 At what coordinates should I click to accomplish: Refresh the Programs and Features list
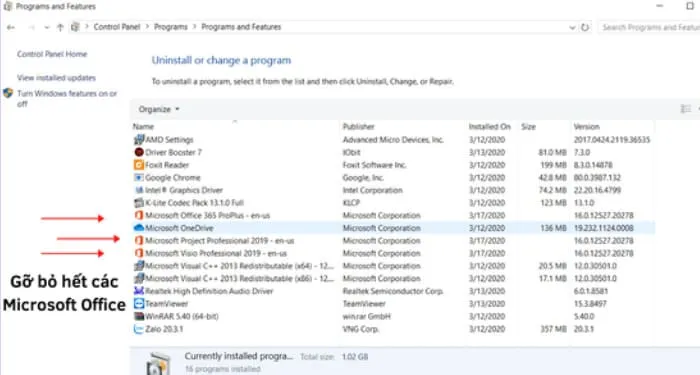(x=585, y=27)
